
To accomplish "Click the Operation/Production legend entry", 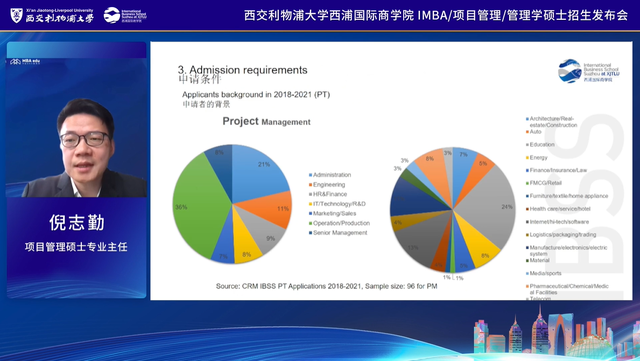I will [339, 223].
